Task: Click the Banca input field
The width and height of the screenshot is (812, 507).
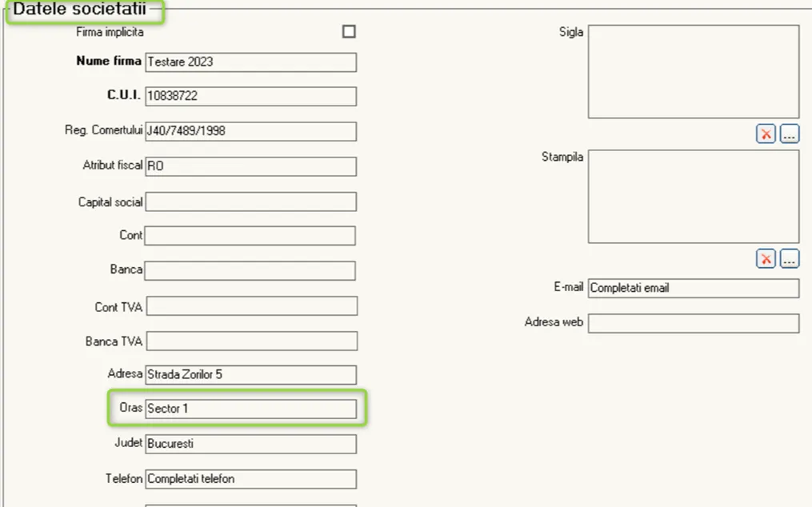Action: tap(250, 270)
